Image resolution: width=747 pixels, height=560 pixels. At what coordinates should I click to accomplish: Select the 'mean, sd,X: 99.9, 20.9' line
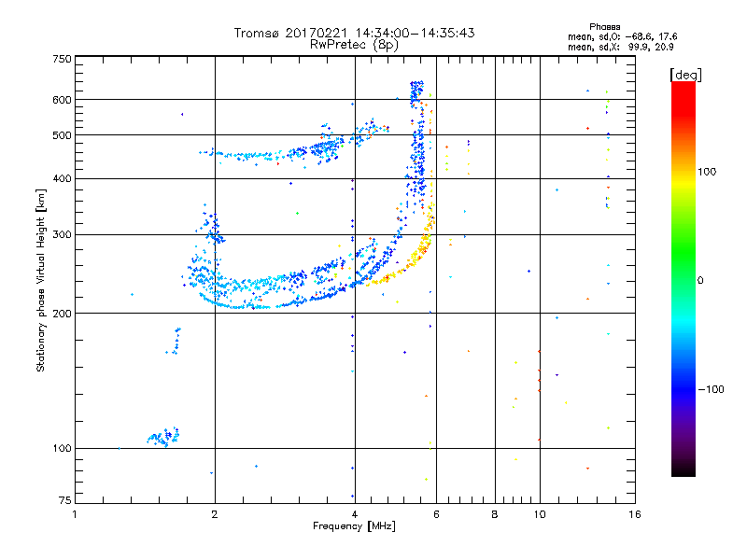pos(620,47)
